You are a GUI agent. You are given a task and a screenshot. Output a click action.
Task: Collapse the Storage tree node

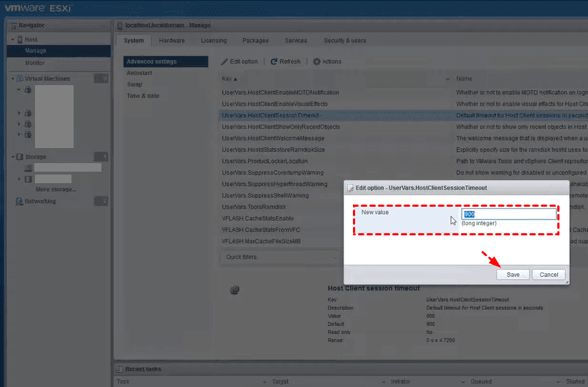tap(13, 157)
